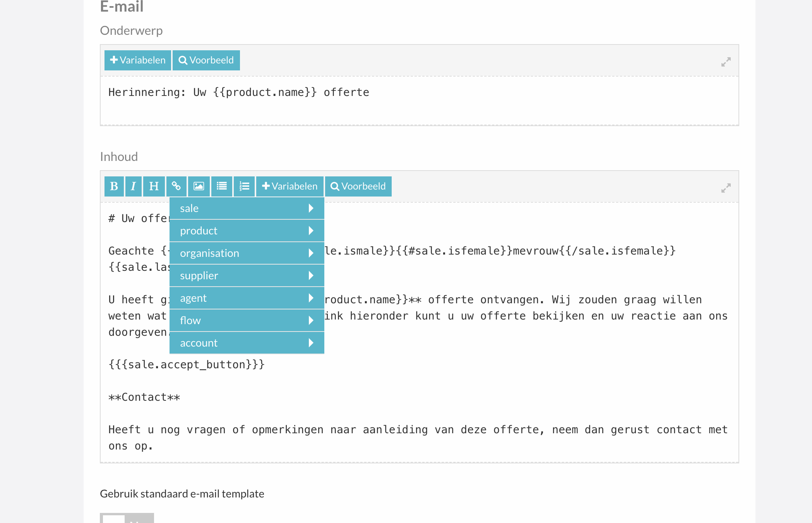Screen dimensions: 812x523
Task: Expand the organisation variables submenu
Action: tap(247, 253)
